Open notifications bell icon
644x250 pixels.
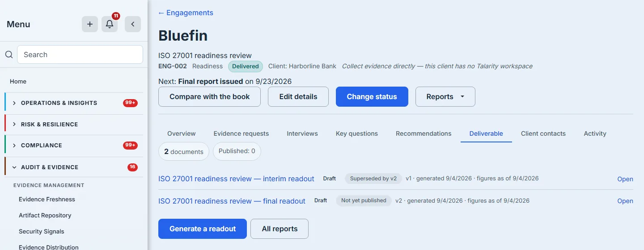point(110,24)
